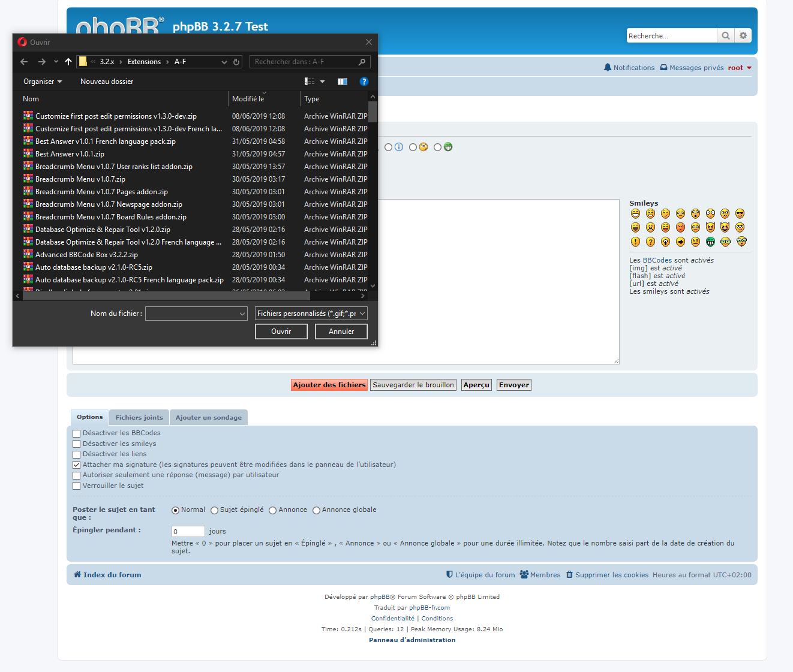Screen dimensions: 793x672
Task: Click the Notifications bell icon
Action: pos(608,68)
